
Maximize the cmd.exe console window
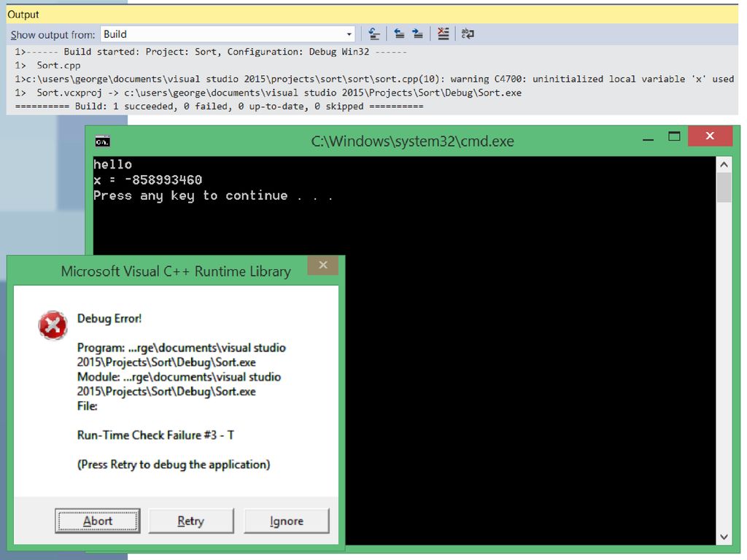click(x=674, y=136)
